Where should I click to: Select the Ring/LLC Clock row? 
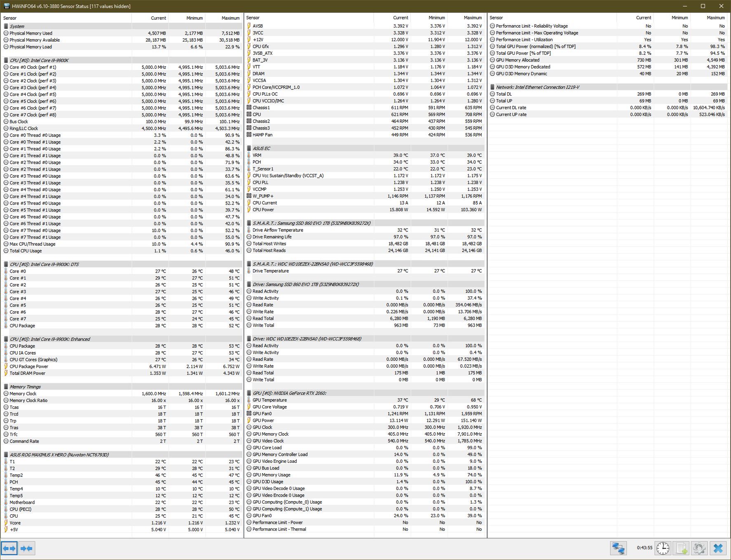pyautogui.click(x=122, y=128)
